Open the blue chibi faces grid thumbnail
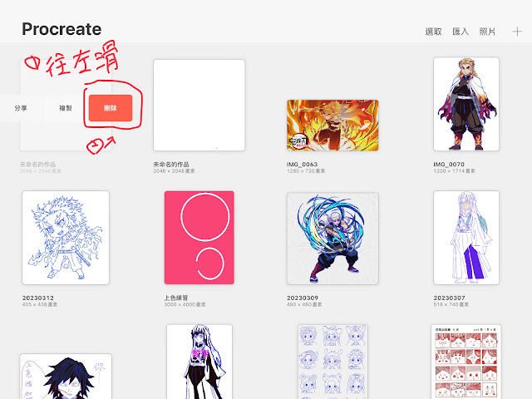This screenshot has height=399, width=532. coord(332,362)
